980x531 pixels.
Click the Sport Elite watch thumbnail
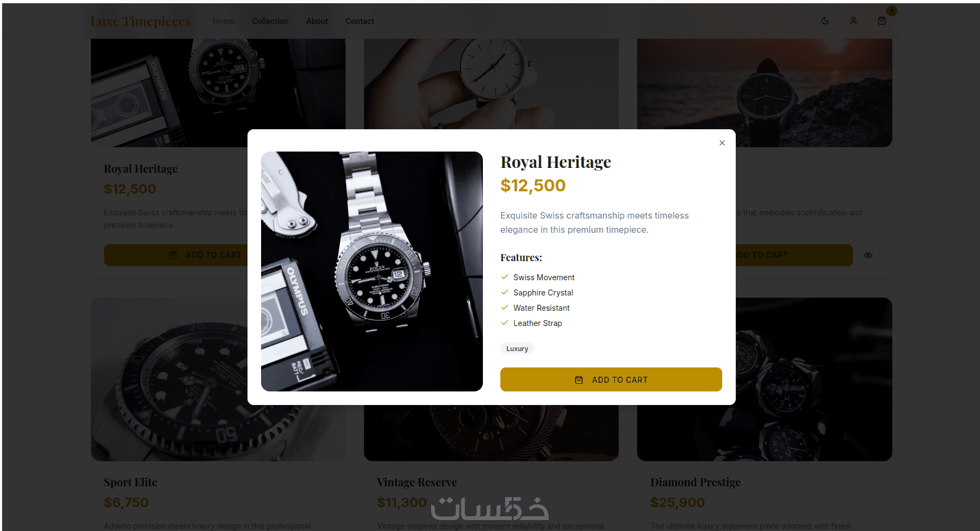[169, 379]
